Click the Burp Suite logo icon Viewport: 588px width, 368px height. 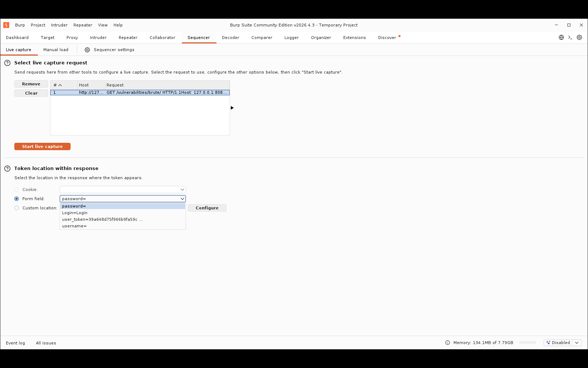6,25
